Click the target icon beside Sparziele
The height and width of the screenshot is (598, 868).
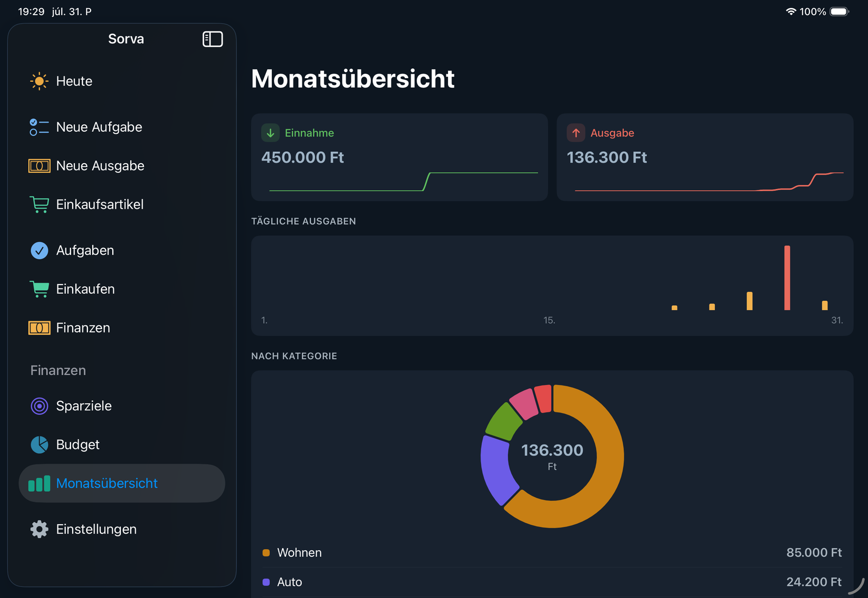39,406
